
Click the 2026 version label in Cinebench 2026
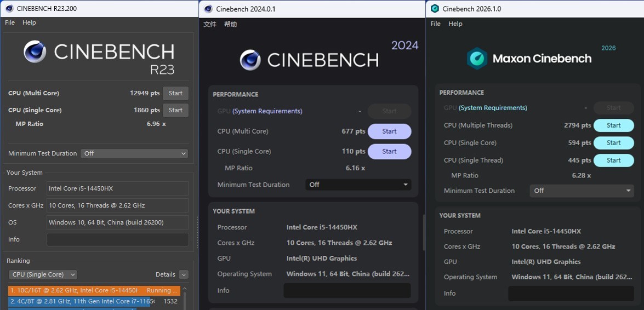pyautogui.click(x=608, y=48)
